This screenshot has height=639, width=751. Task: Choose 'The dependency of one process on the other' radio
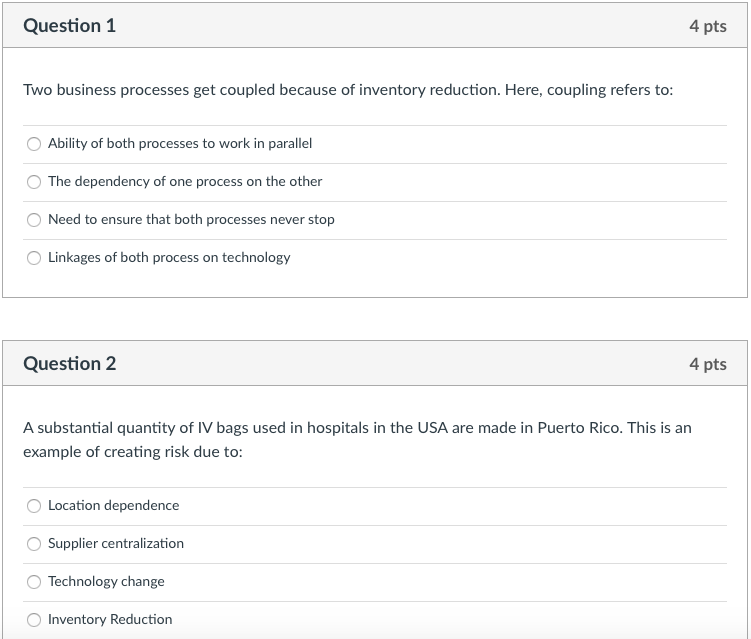34,182
